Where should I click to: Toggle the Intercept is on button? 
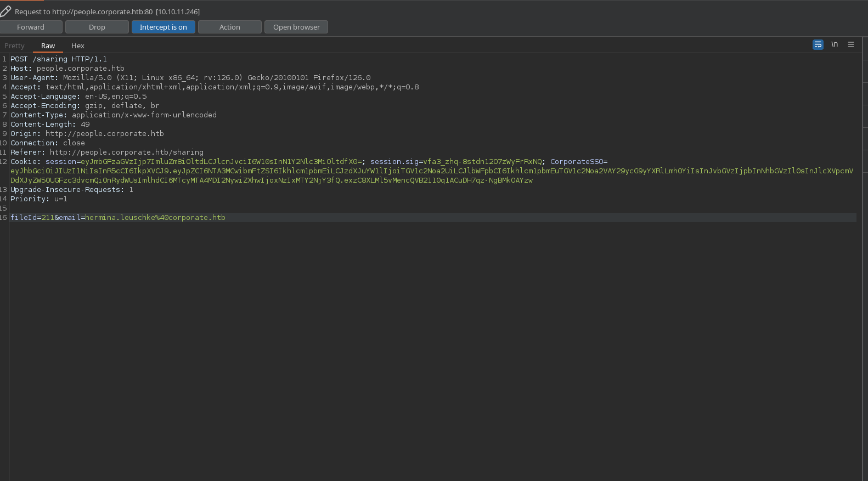[x=164, y=27]
